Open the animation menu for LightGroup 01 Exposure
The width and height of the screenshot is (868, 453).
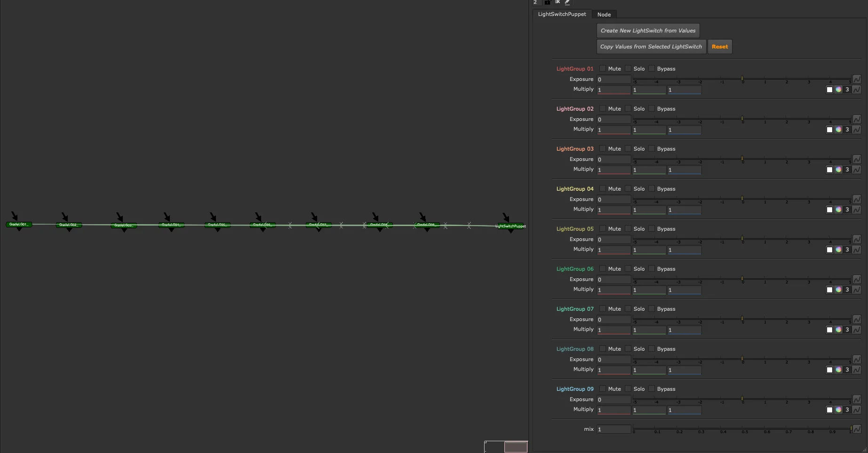(857, 79)
